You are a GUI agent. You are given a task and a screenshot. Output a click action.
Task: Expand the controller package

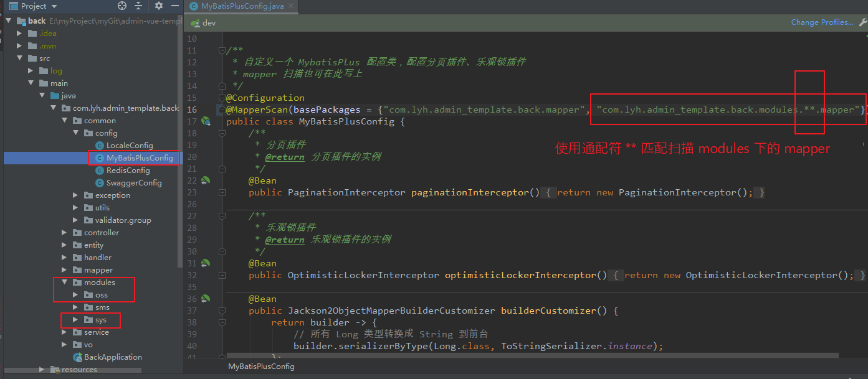pos(64,233)
